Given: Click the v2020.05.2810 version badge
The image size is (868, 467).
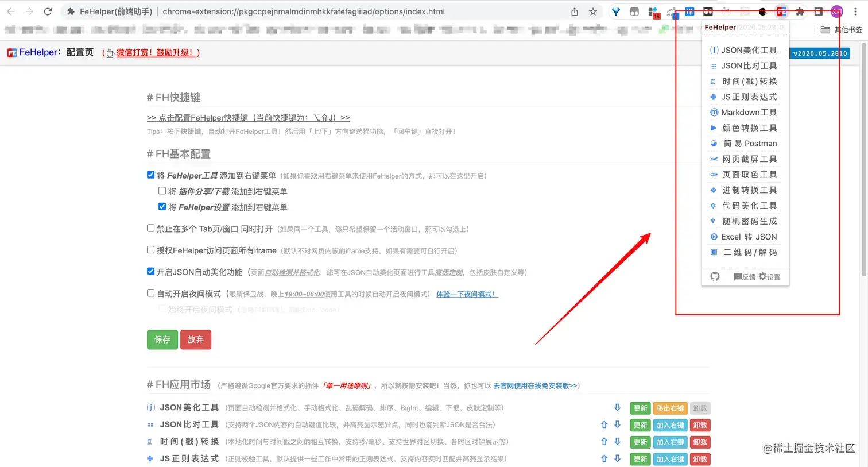Looking at the screenshot, I should click(x=820, y=53).
